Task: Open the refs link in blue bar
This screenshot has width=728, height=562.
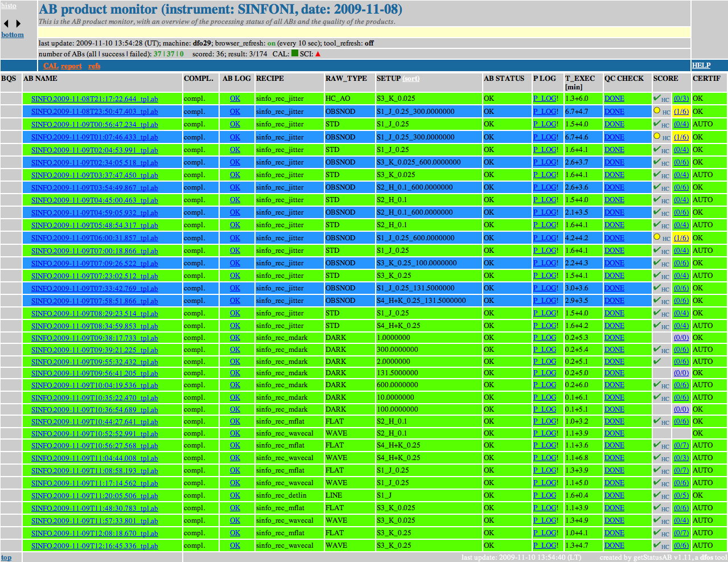Action: click(94, 66)
